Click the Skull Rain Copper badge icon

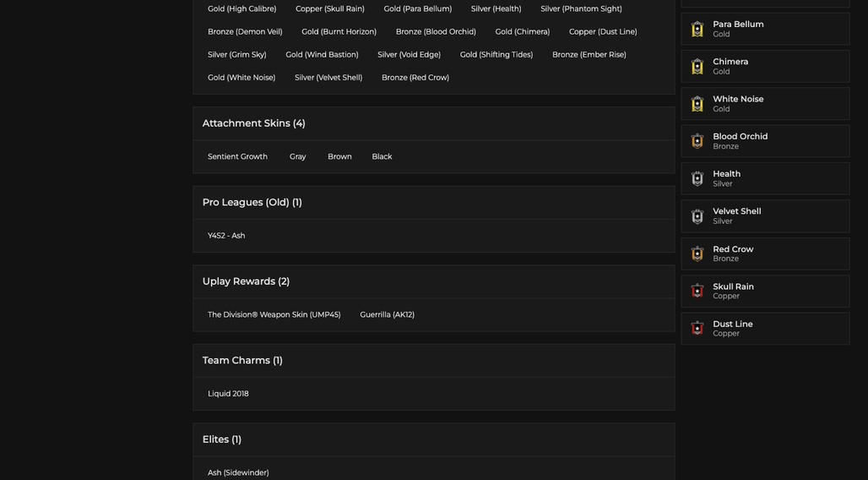(x=697, y=291)
